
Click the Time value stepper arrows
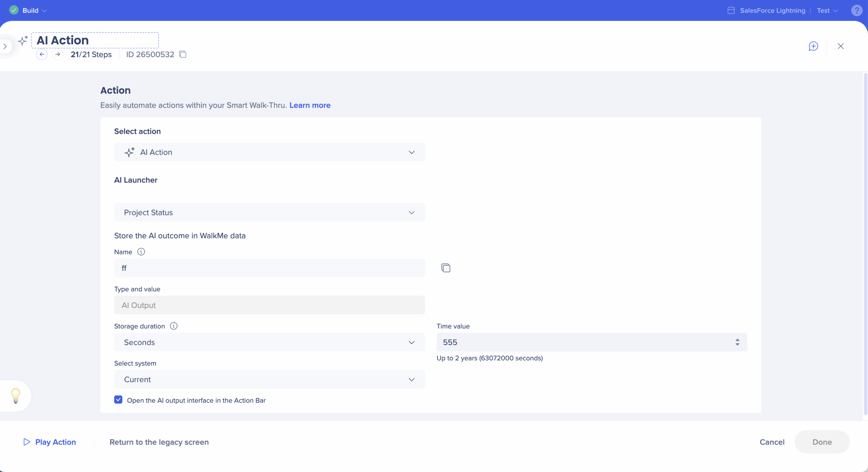coord(737,342)
